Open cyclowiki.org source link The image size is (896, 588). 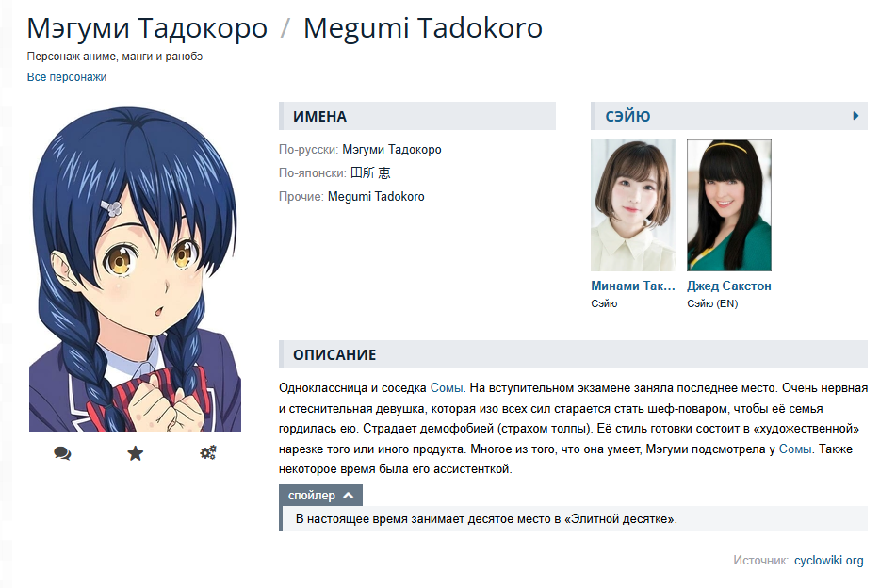point(828,561)
